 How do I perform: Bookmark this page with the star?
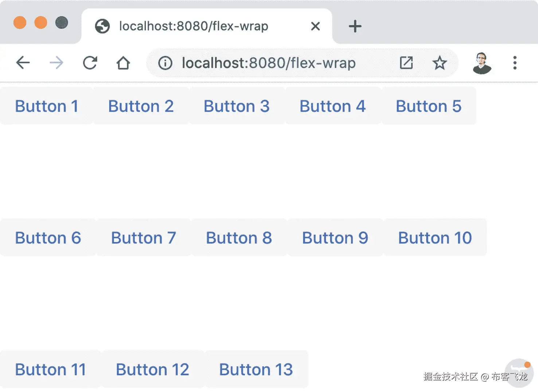tap(440, 63)
